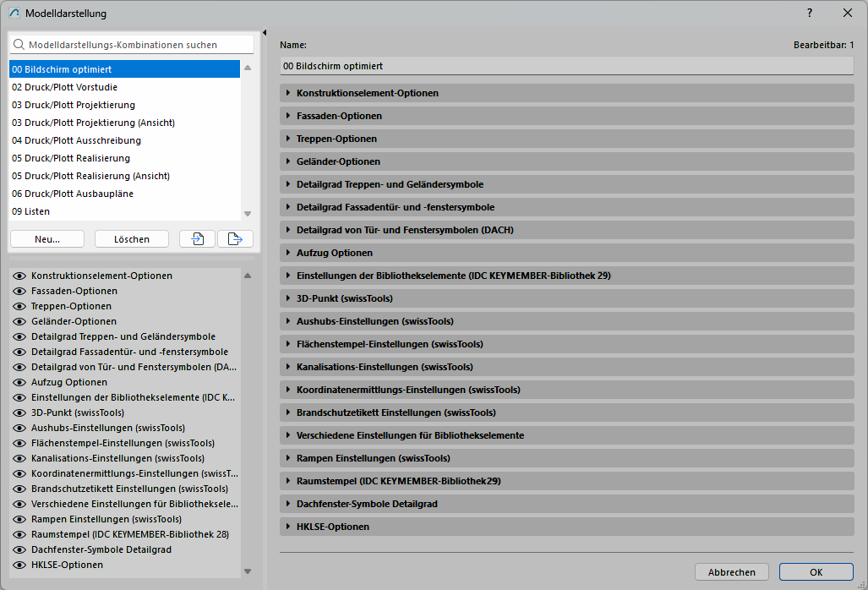
Task: Select the 09 Listen combination
Action: point(31,211)
